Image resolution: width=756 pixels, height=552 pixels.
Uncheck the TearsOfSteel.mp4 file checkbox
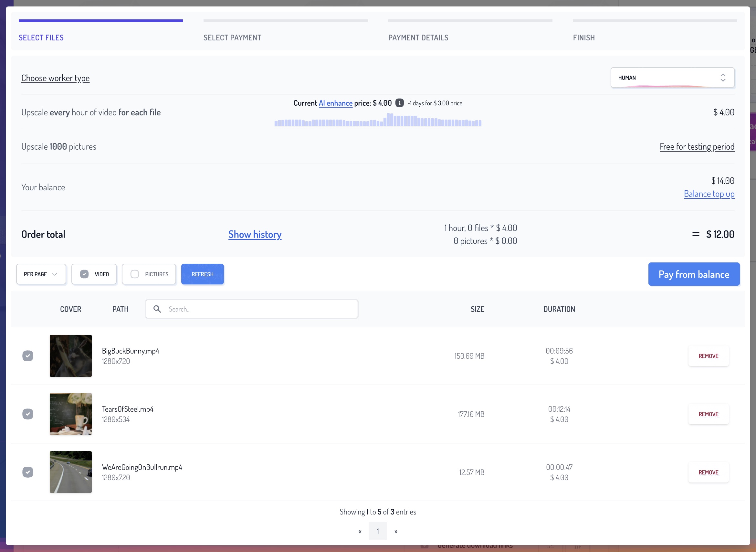tap(28, 414)
